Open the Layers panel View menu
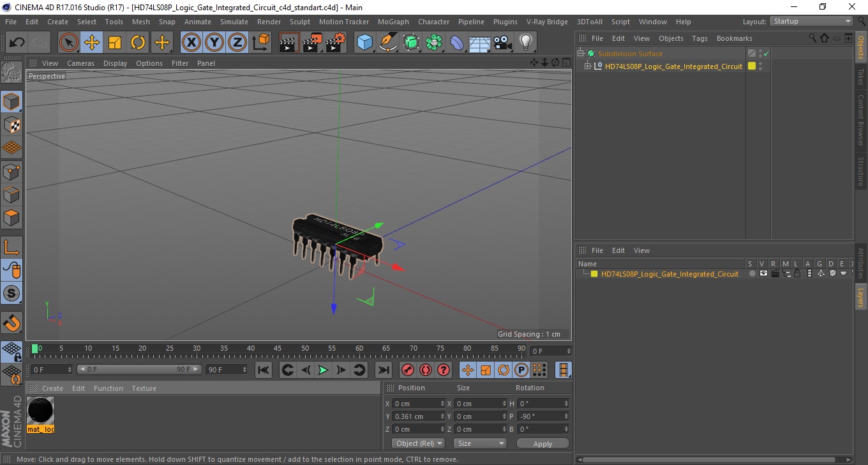Viewport: 868px width, 465px height. [x=641, y=250]
